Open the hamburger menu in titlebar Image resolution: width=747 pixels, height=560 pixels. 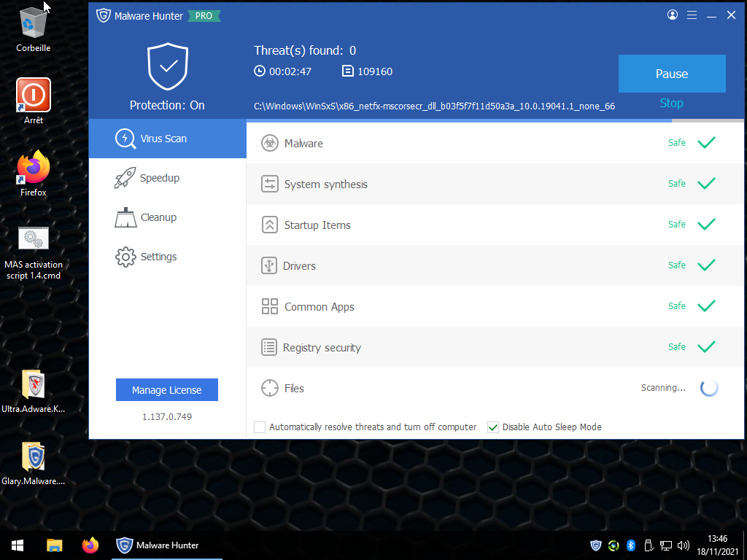point(692,15)
